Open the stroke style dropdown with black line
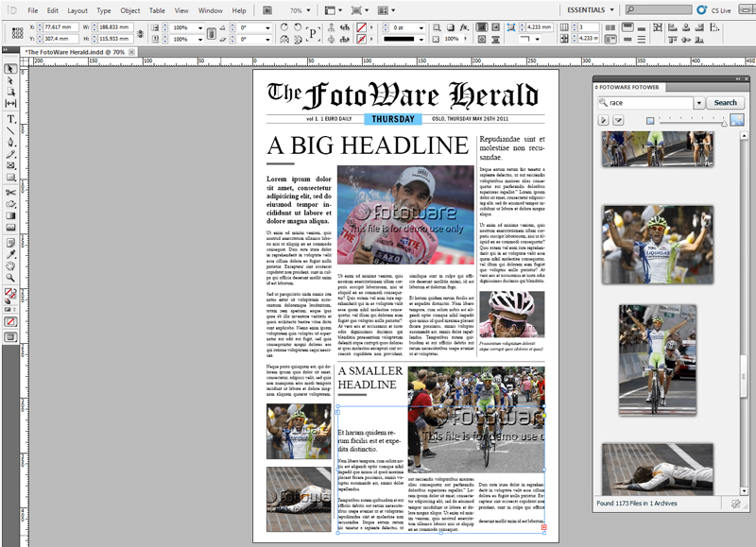The height and width of the screenshot is (547, 756). point(421,39)
